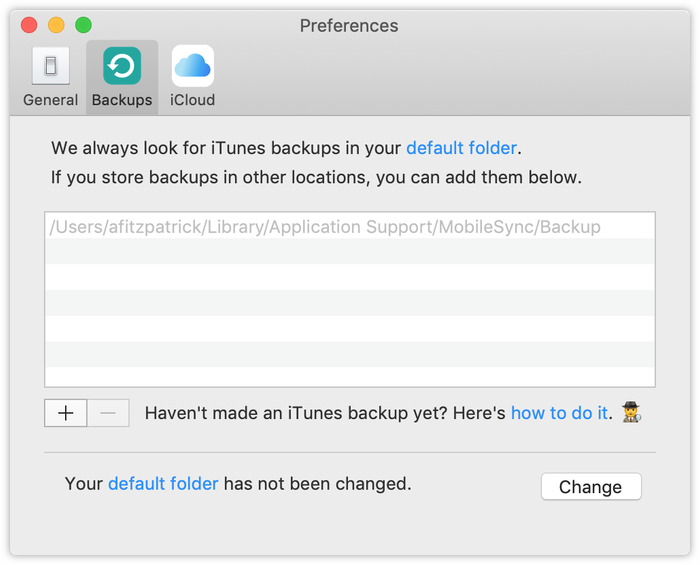Select the MobileSync/Backup path row
This screenshot has height=565, width=700.
click(x=325, y=227)
